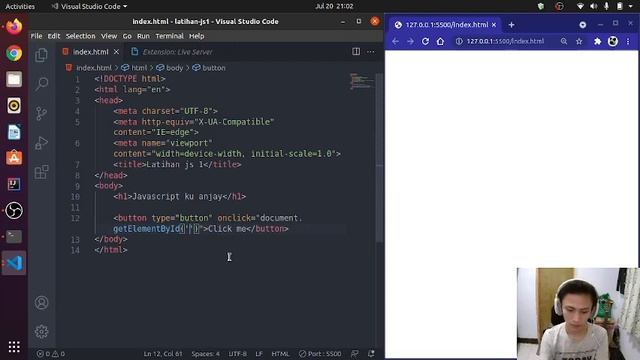
Task: Change the HTML language mode
Action: (x=280, y=353)
